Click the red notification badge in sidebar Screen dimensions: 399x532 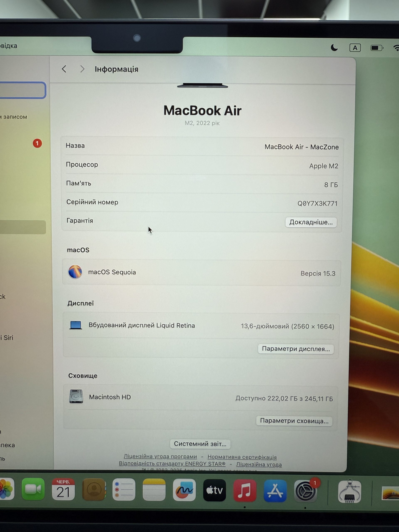click(x=37, y=143)
